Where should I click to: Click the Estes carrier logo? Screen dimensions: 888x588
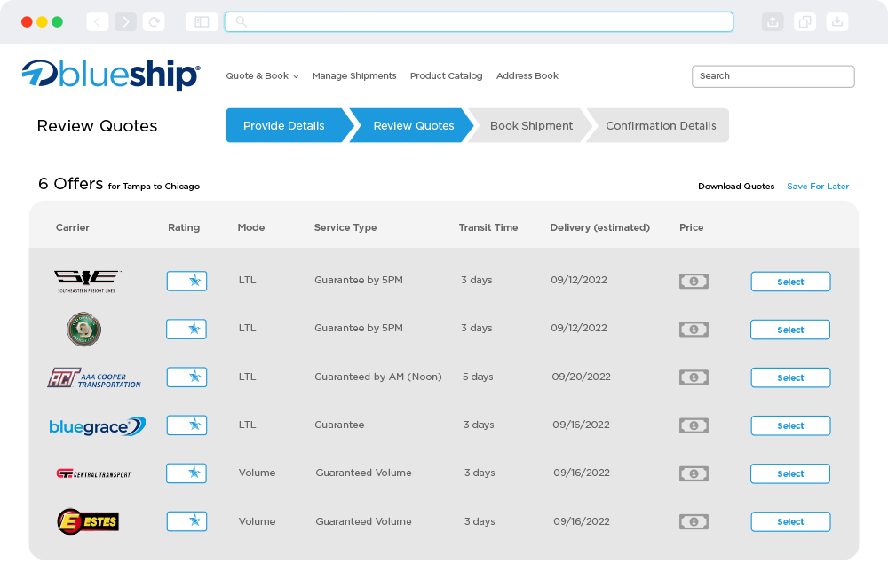(x=88, y=521)
